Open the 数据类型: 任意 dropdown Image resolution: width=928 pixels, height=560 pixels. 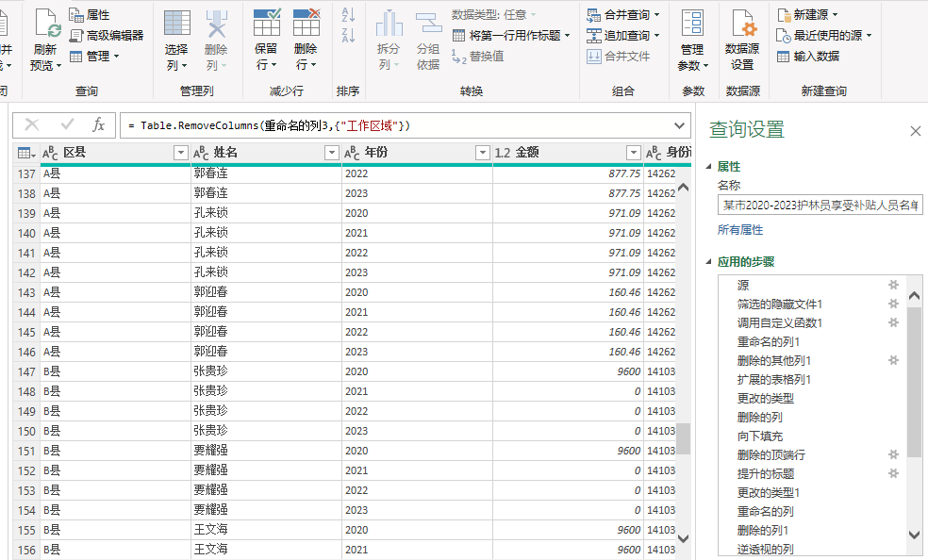(x=493, y=15)
